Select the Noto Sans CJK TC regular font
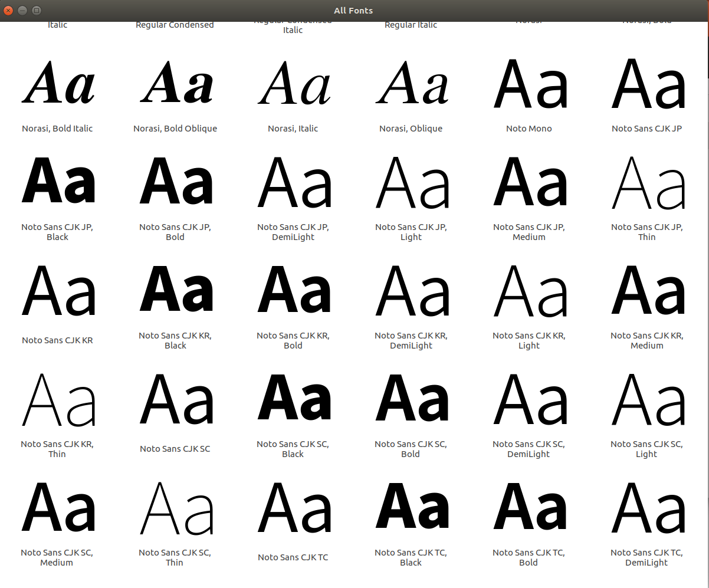 [293, 508]
